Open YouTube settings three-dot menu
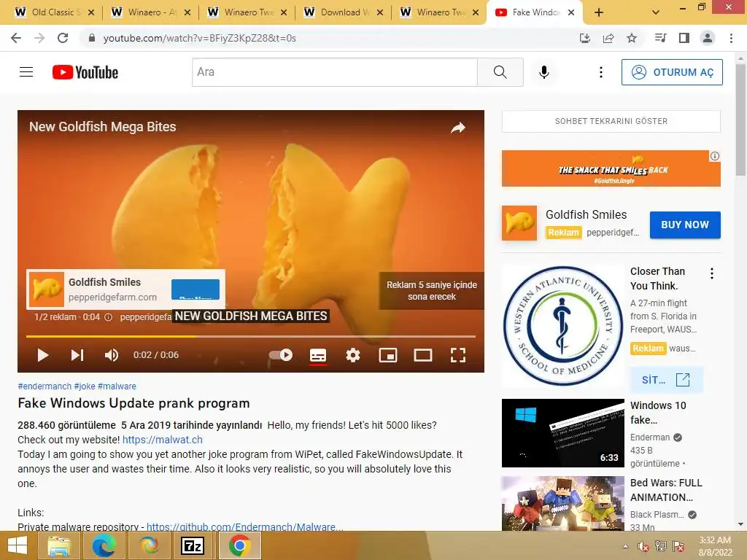Image resolution: width=747 pixels, height=560 pixels. 601,72
